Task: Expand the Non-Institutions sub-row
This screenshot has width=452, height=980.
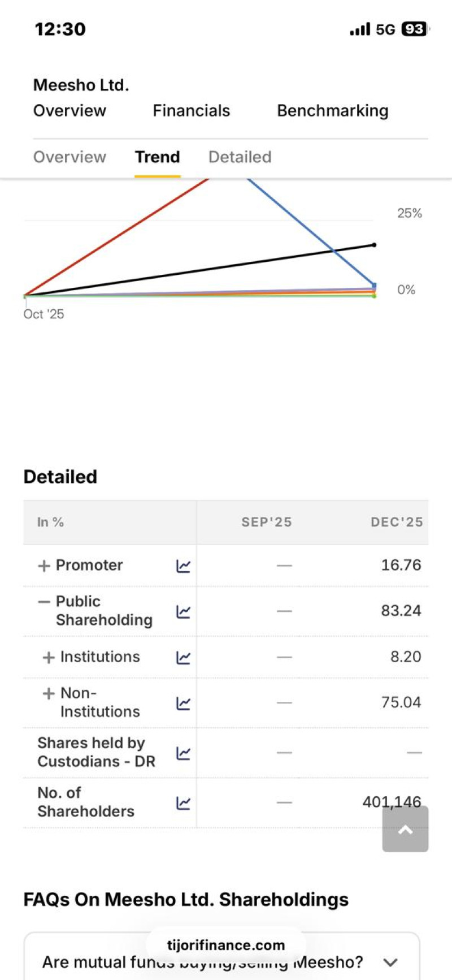Action: (x=49, y=693)
